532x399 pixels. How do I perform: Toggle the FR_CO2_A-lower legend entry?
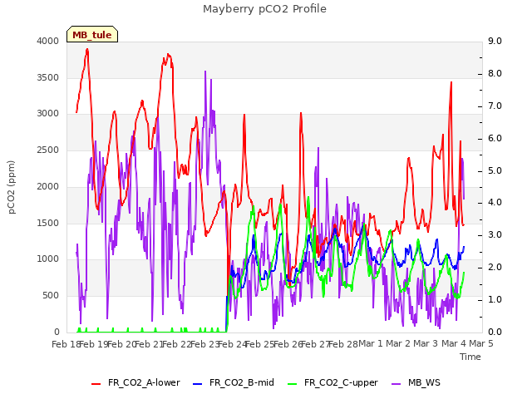pyautogui.click(x=135, y=382)
